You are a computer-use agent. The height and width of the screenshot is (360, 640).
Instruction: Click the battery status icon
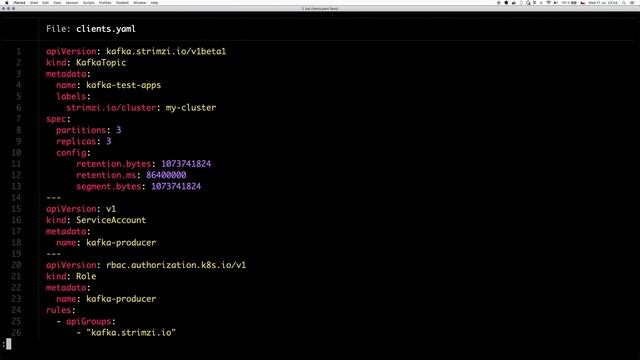tap(574, 2)
